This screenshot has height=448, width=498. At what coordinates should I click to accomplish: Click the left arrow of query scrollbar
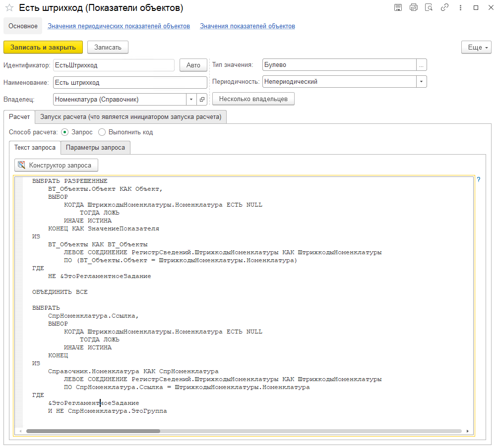[20, 431]
